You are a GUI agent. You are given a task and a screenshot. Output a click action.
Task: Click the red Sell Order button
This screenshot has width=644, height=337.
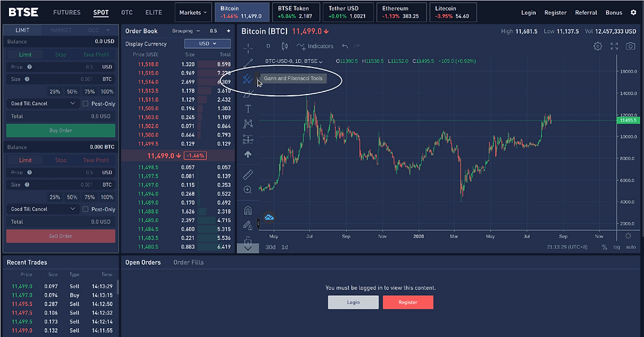point(61,236)
